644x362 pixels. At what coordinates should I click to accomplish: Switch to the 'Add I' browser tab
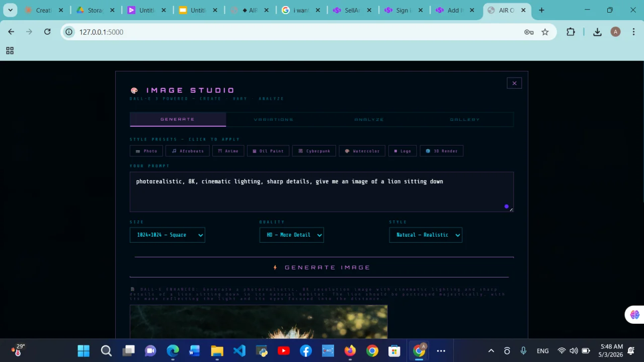[455, 10]
